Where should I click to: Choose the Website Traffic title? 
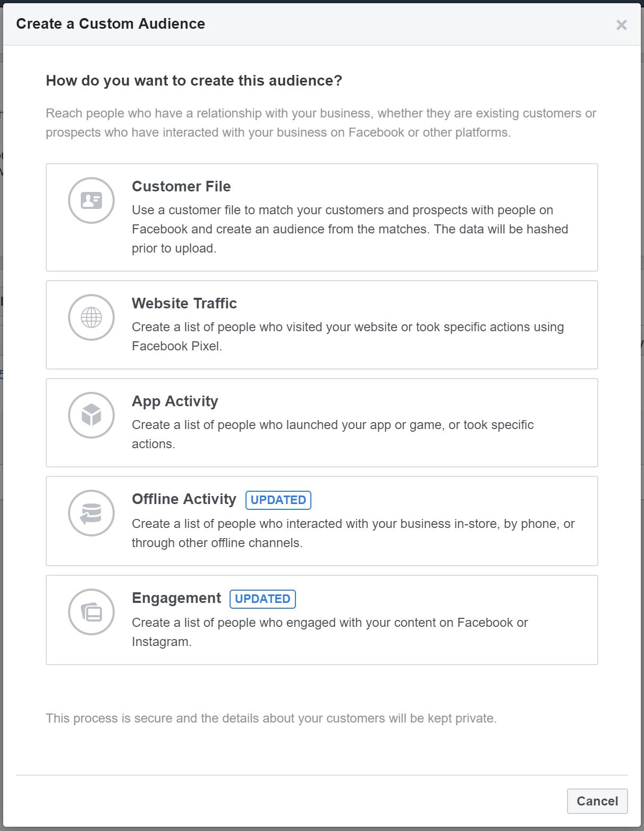coord(184,304)
